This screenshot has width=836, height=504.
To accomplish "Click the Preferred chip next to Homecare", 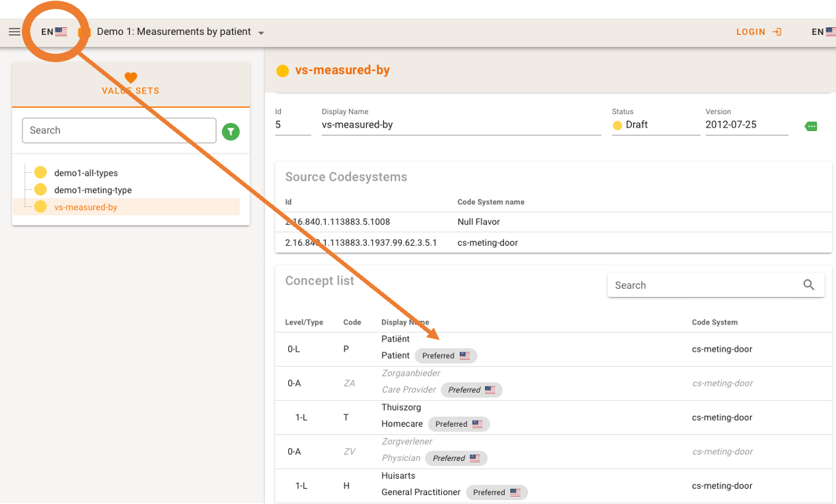I will 459,424.
